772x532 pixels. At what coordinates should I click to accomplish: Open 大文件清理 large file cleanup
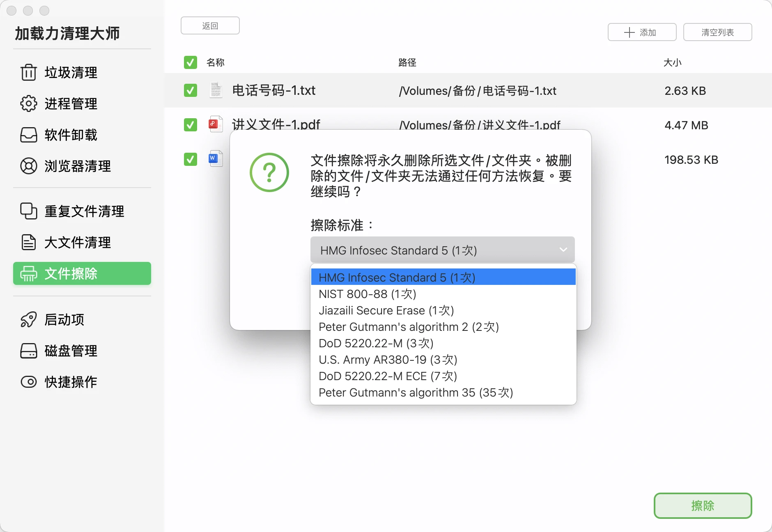coord(77,242)
